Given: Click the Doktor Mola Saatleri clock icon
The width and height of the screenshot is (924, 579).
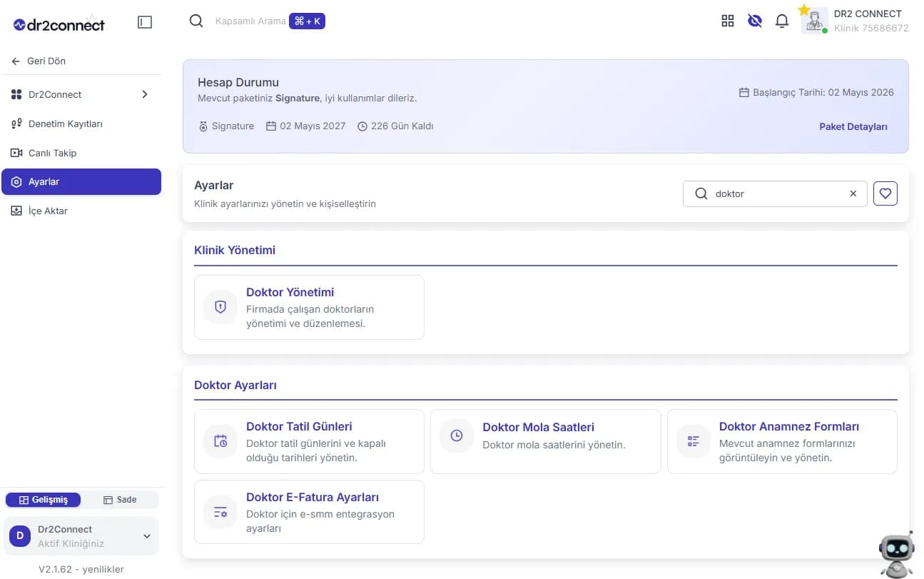Looking at the screenshot, I should pos(457,435).
